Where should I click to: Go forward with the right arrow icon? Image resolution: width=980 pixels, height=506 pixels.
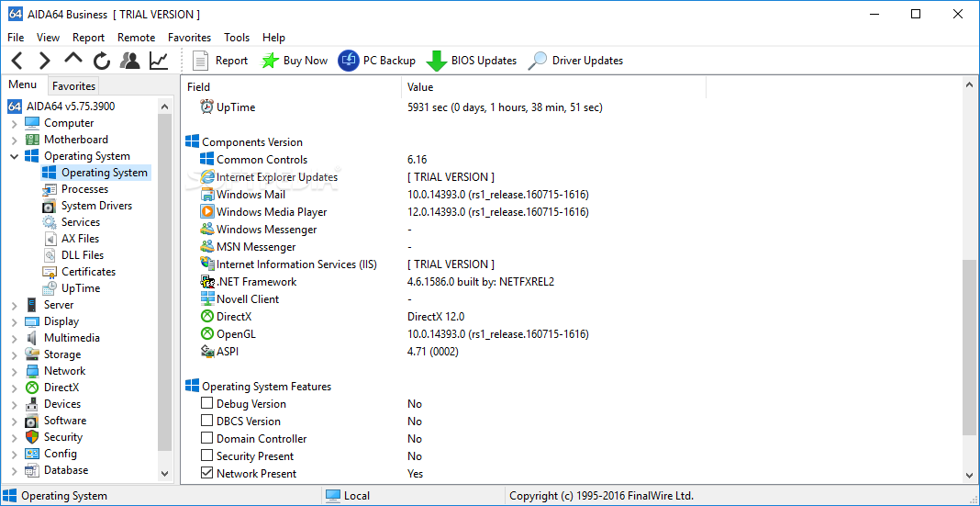point(44,61)
